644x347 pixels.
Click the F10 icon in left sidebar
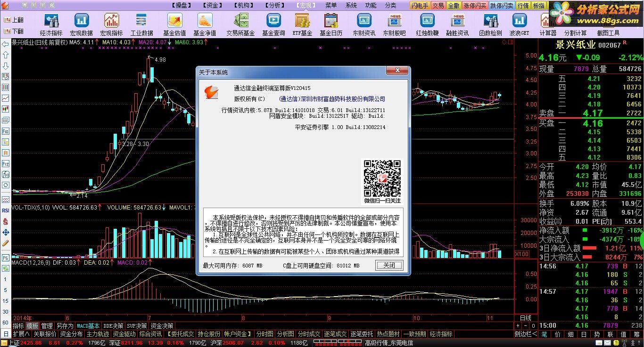6,131
